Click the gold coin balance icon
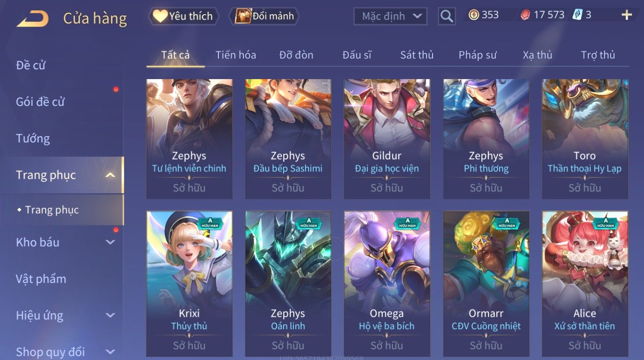Image resolution: width=644 pixels, height=360 pixels. coord(474,15)
